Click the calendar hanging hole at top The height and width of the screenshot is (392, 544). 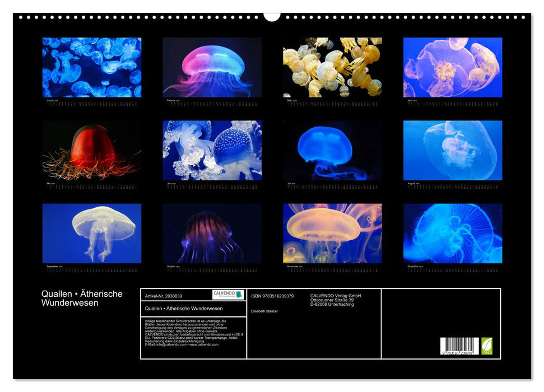272,16
